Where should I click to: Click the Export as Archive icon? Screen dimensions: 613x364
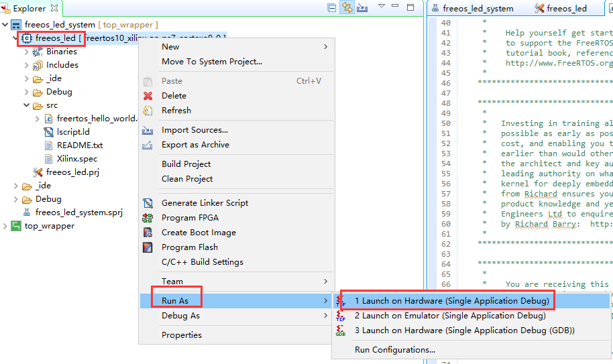(148, 145)
